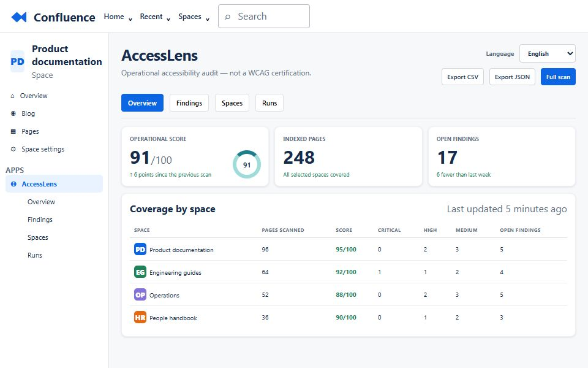Click 64 pages scanned for Engineering guides

pos(265,272)
